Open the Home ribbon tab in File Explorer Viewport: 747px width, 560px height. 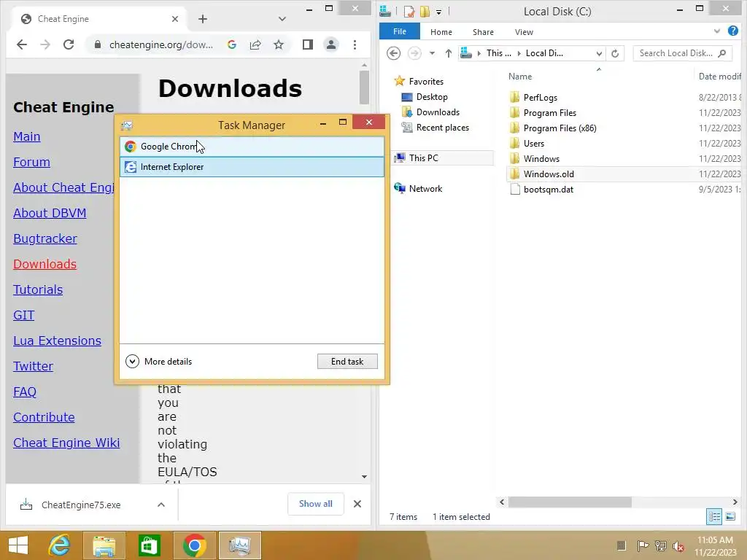(x=441, y=32)
